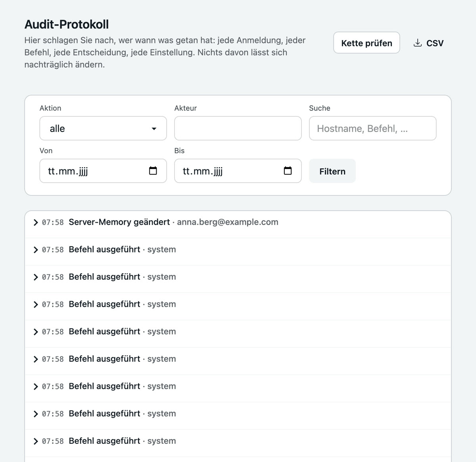Open the calendar picker in Bis field

click(288, 171)
